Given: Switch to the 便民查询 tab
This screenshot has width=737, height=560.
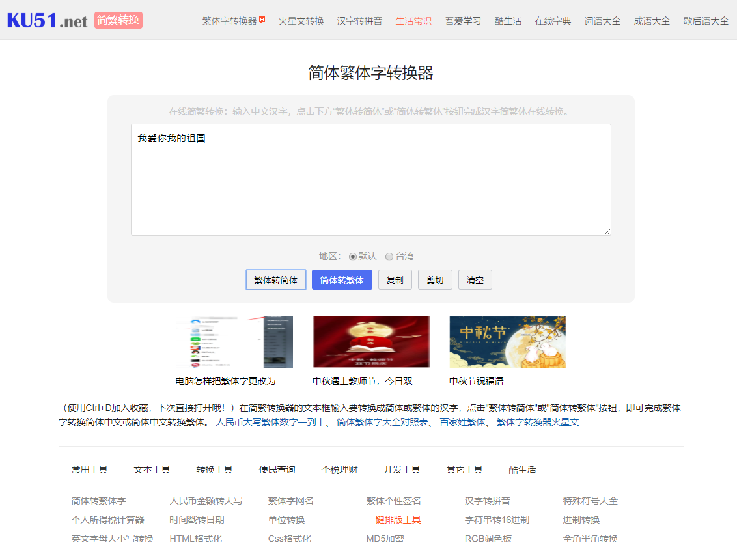Looking at the screenshot, I should [277, 469].
